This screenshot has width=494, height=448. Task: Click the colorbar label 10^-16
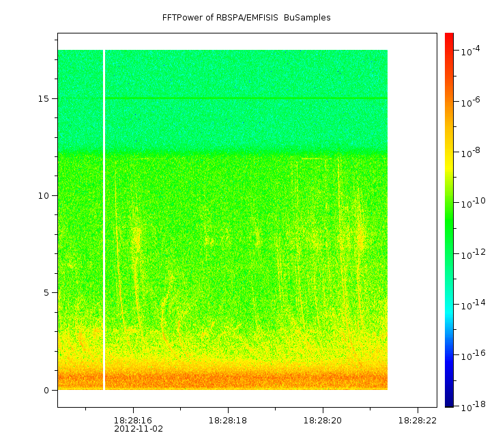point(474,355)
